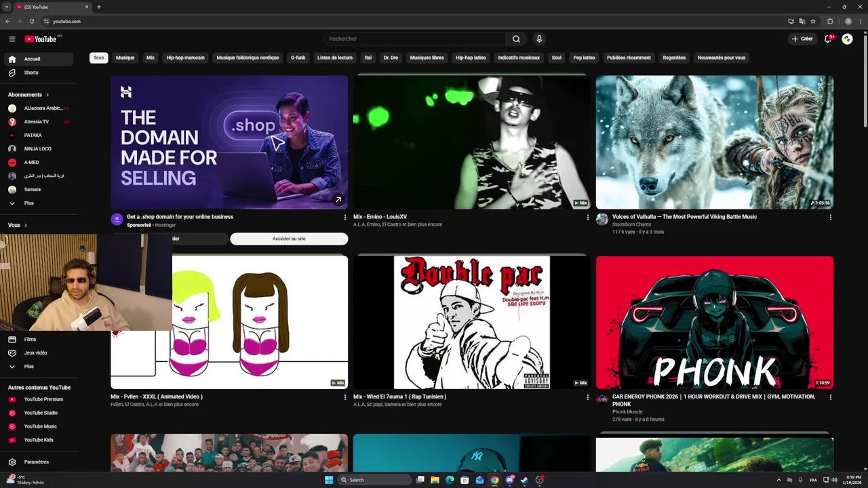
Task: Open the YouTube hamburger guide menu
Action: (x=12, y=39)
